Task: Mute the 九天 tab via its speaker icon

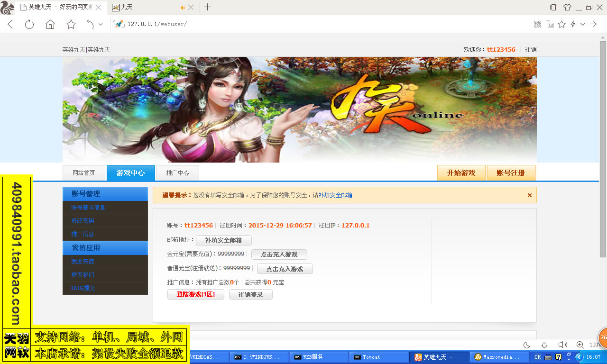Action: (182, 7)
